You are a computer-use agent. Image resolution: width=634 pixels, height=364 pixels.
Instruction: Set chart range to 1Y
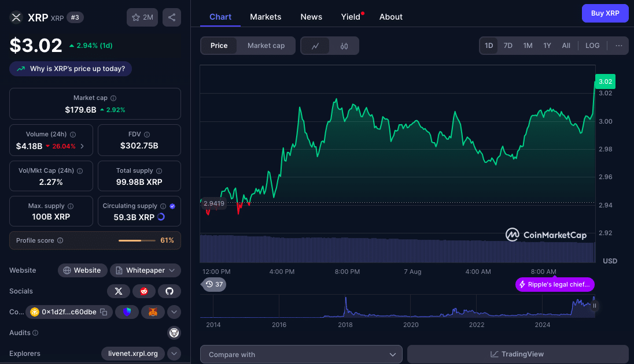(547, 46)
